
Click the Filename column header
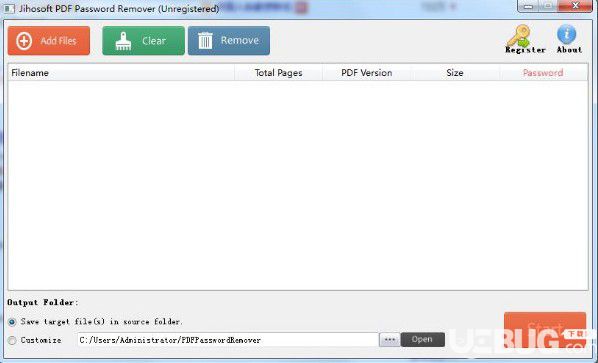point(121,72)
